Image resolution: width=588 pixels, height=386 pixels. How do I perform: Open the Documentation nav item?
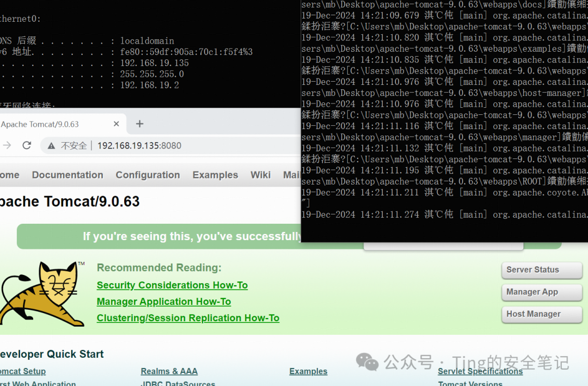68,175
